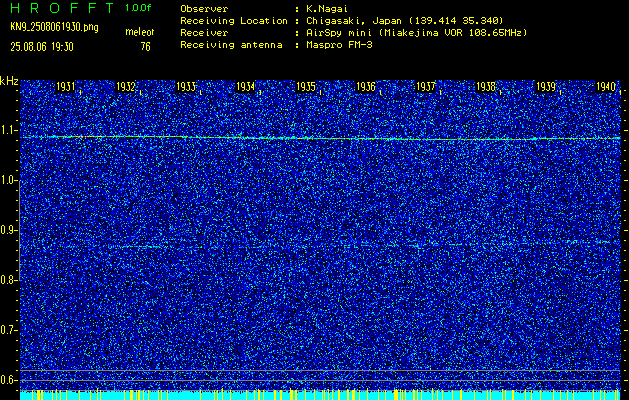
Task: Click the 1933 time marker
Action: pyautogui.click(x=186, y=86)
